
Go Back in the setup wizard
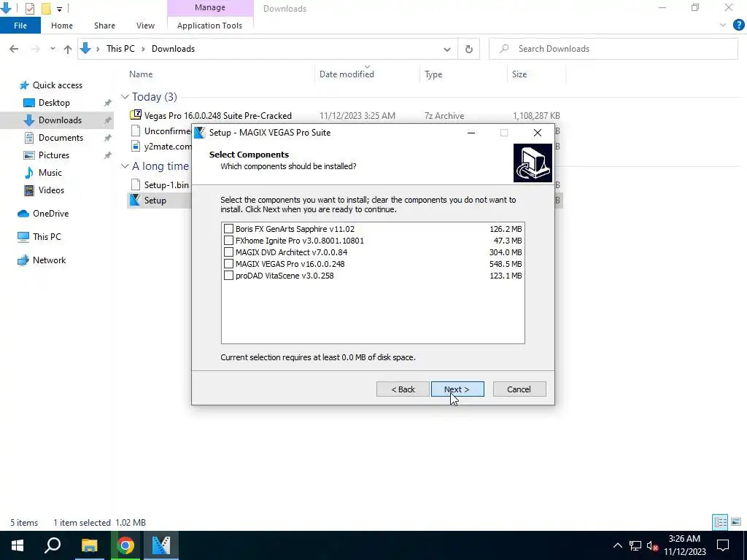[403, 389]
